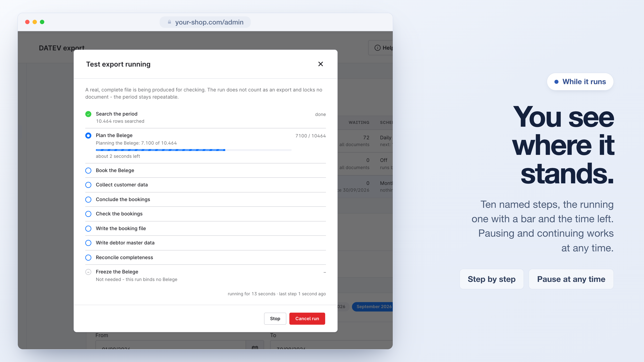This screenshot has height=362, width=644.
Task: Click the pending circle for Collect customer data
Action: tap(88, 185)
